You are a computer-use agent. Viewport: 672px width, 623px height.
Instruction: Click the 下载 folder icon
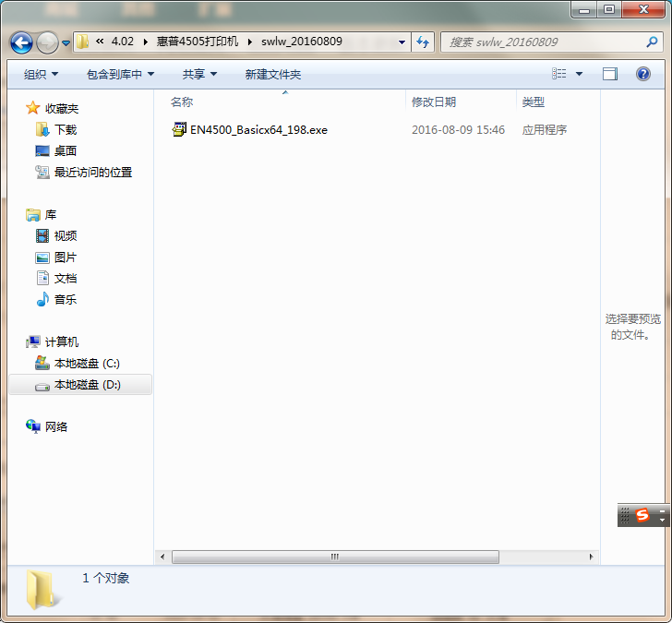(42, 129)
